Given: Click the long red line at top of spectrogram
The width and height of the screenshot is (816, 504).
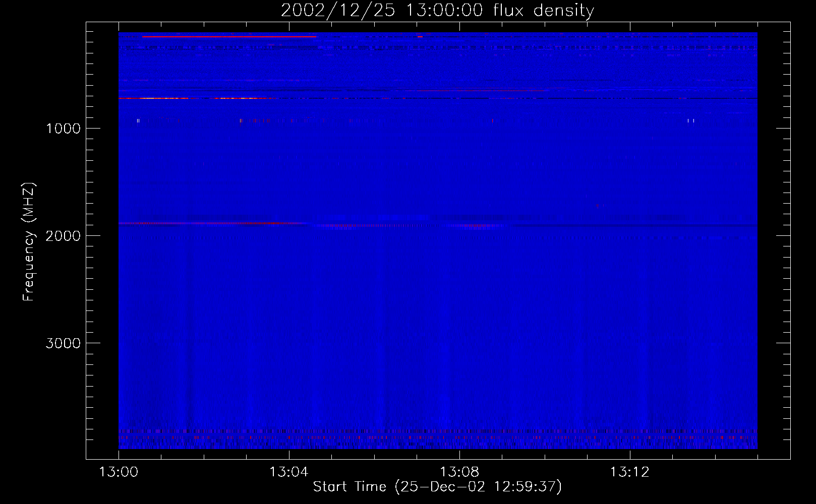Looking at the screenshot, I should [x=229, y=37].
